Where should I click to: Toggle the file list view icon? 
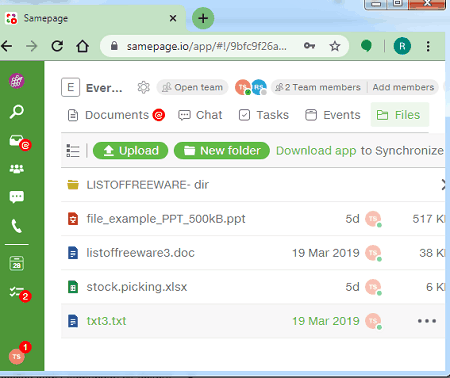[x=73, y=151]
